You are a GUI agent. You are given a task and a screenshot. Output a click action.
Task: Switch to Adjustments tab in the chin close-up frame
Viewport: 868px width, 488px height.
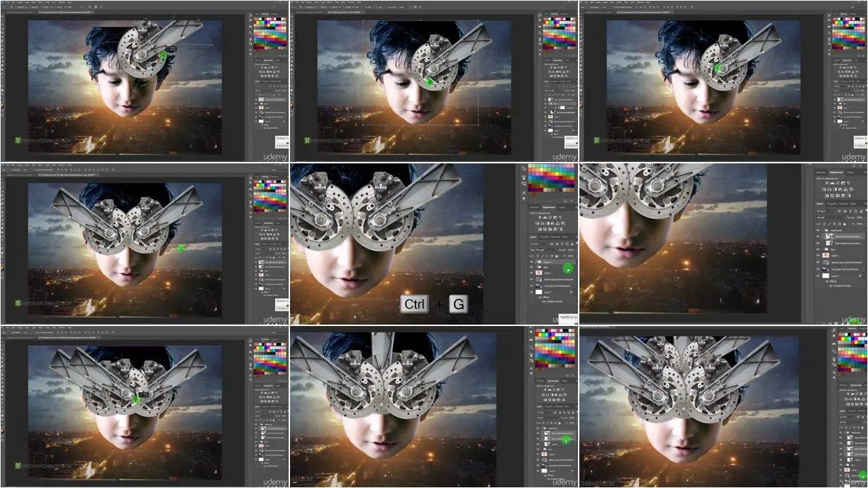pyautogui.click(x=836, y=172)
